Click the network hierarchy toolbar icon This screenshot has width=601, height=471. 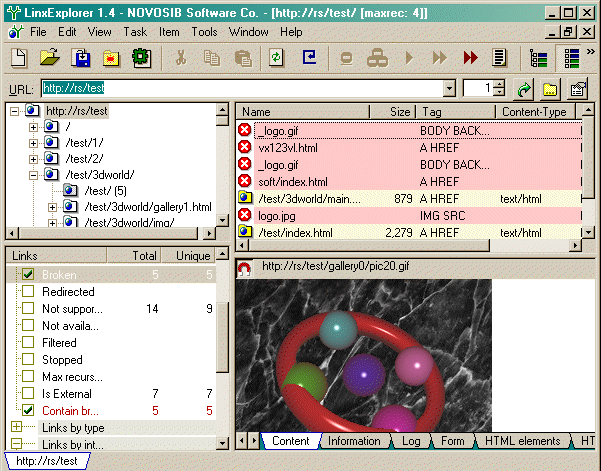pyautogui.click(x=378, y=58)
